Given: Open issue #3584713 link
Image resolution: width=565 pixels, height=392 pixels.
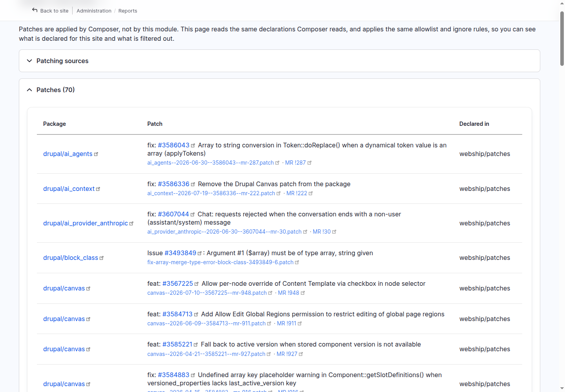Looking at the screenshot, I should pyautogui.click(x=177, y=314).
